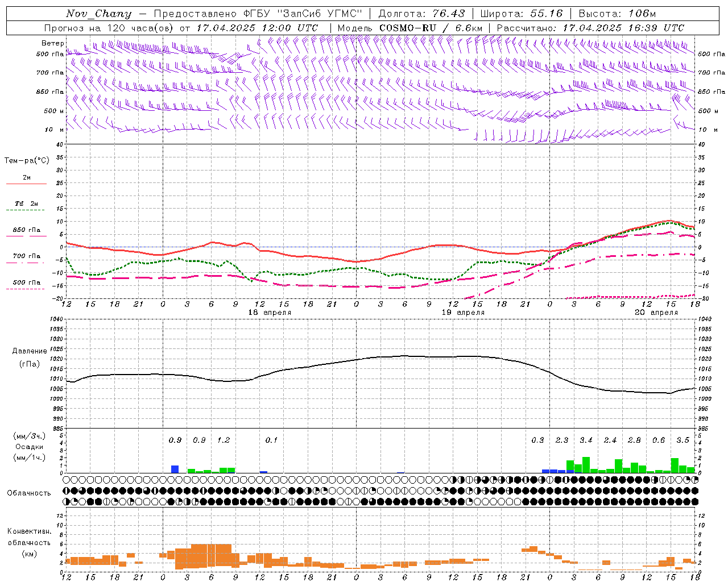Click the tall blue precipitation bar on 18 апреля
Viewport: 728px width, 582px height.
(x=175, y=469)
